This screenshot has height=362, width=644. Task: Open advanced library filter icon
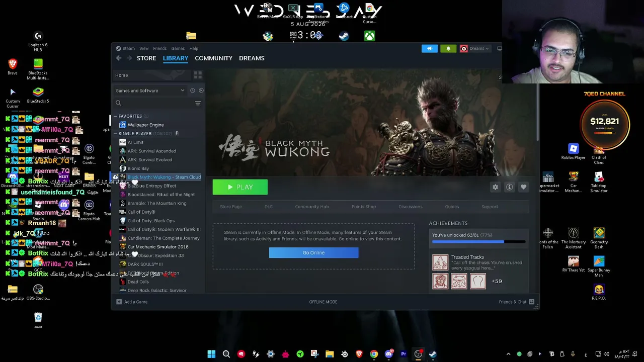[198, 103]
